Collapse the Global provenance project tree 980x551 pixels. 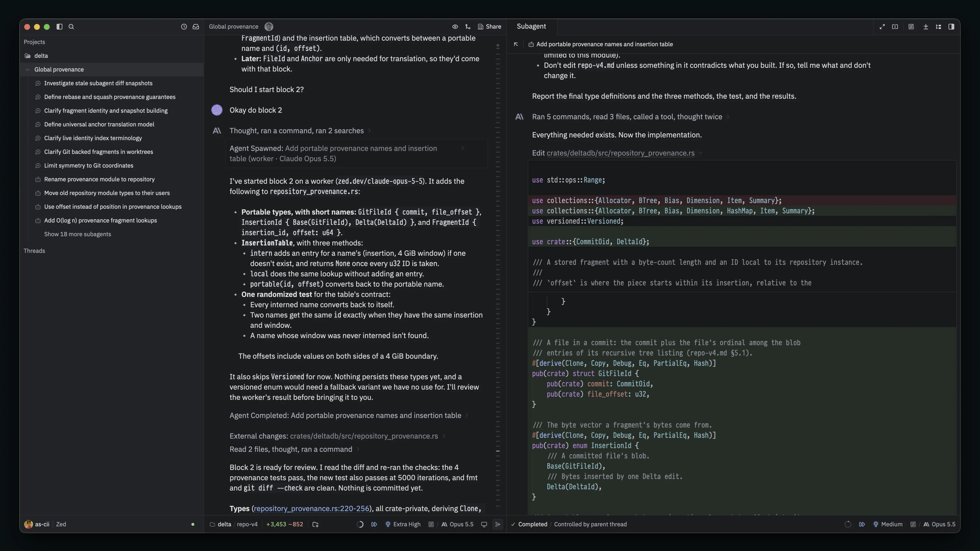pyautogui.click(x=28, y=70)
